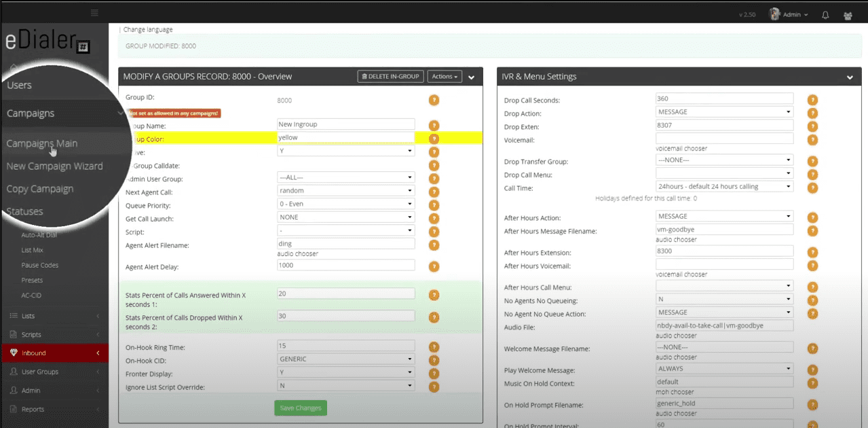The image size is (868, 428).
Task: Open the user group icon at top right
Action: pyautogui.click(x=848, y=14)
